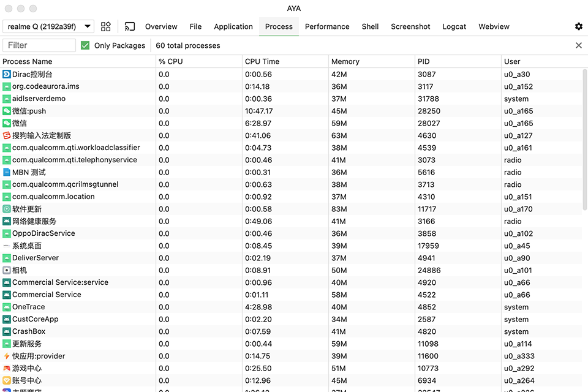Click the 账号中心 account icon
Viewport: 588px width, 392px height.
6,380
